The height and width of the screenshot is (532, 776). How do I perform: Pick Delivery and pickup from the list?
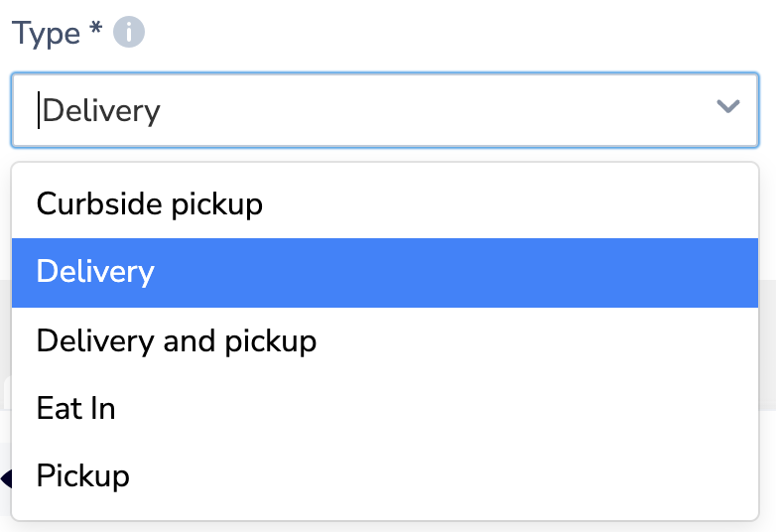pos(385,341)
